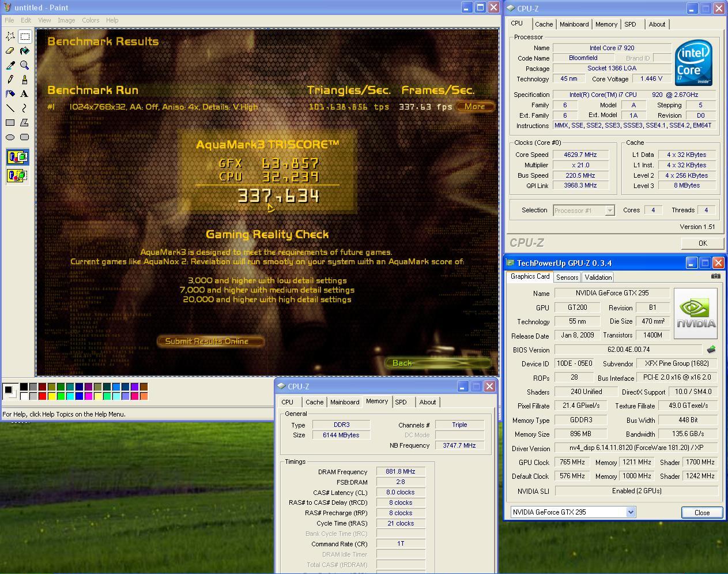This screenshot has width=728, height=574.
Task: Click the Name field Intel Core i7 920
Action: [x=612, y=48]
